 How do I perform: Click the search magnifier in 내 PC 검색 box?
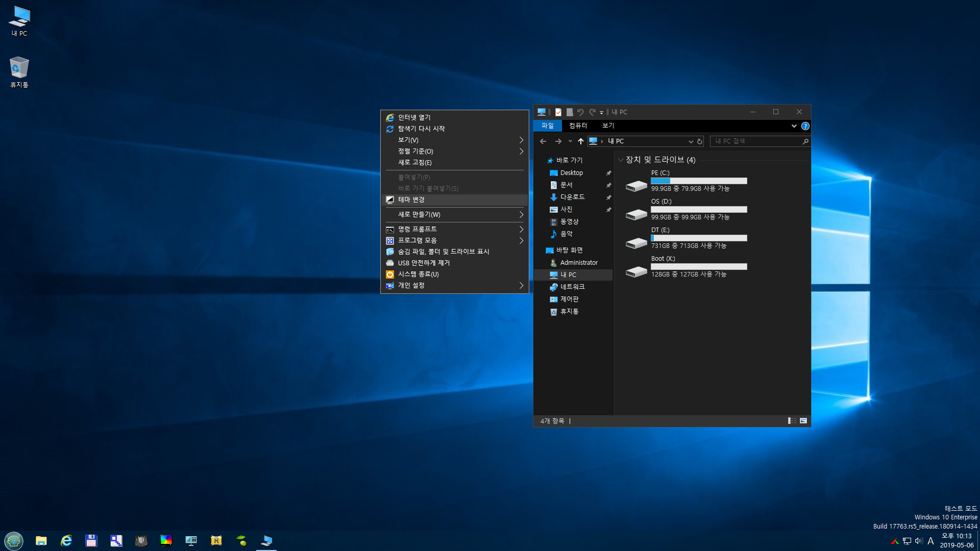coord(805,141)
